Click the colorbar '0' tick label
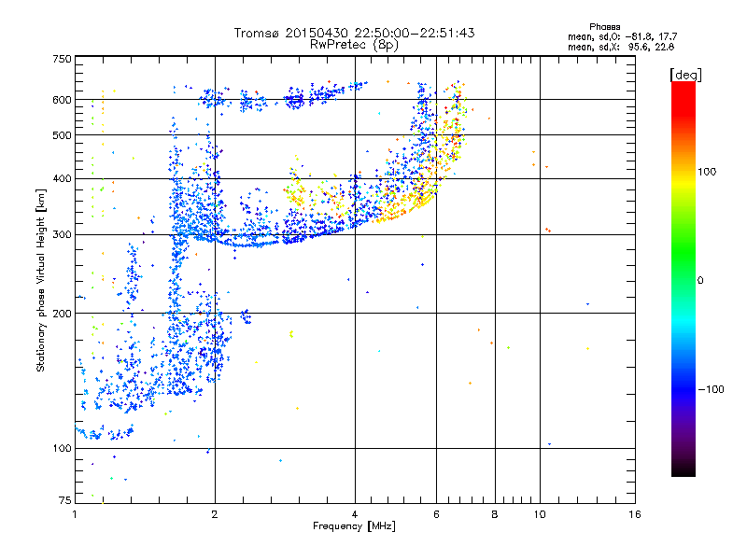 [700, 281]
